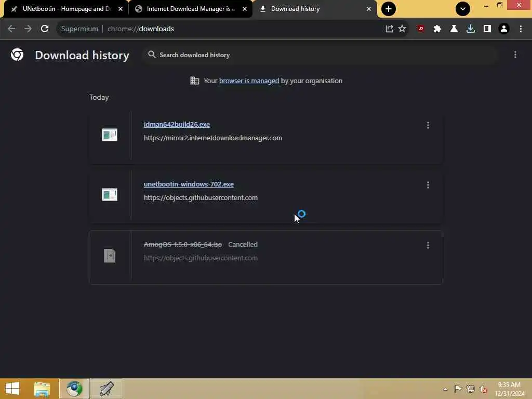Screen dimensions: 532x399
Task: Expand the tab search dropdown arrow
Action: point(463,9)
